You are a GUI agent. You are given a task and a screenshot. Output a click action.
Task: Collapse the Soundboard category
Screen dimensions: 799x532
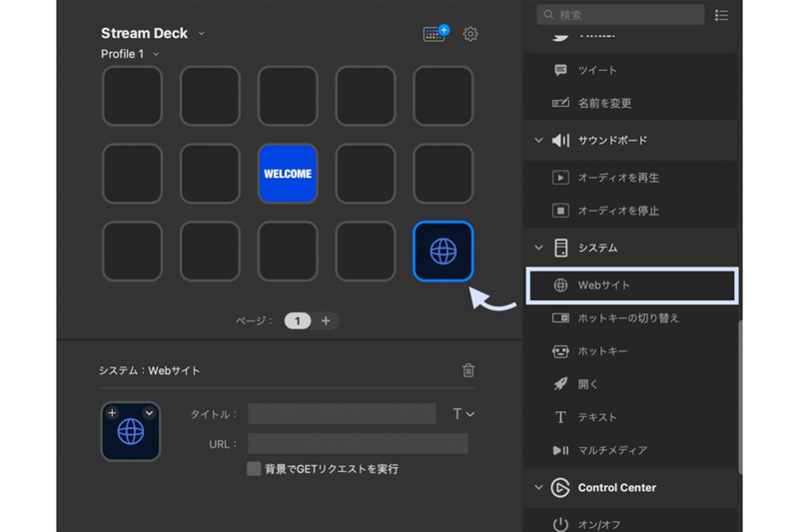click(538, 141)
